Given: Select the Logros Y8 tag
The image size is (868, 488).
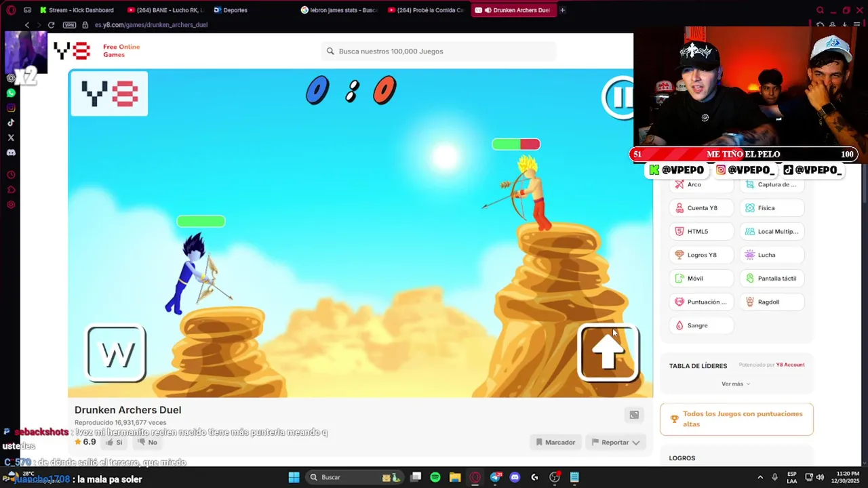Looking at the screenshot, I should 701,255.
